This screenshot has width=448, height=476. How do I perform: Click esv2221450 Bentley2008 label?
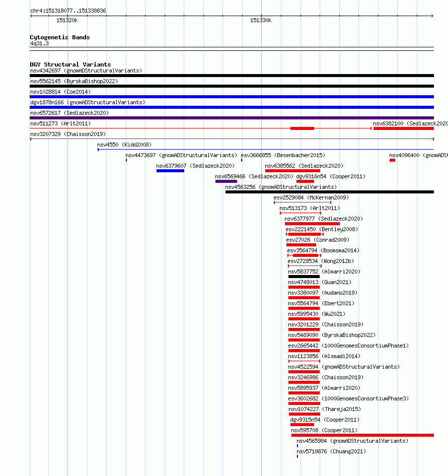pos(322,229)
